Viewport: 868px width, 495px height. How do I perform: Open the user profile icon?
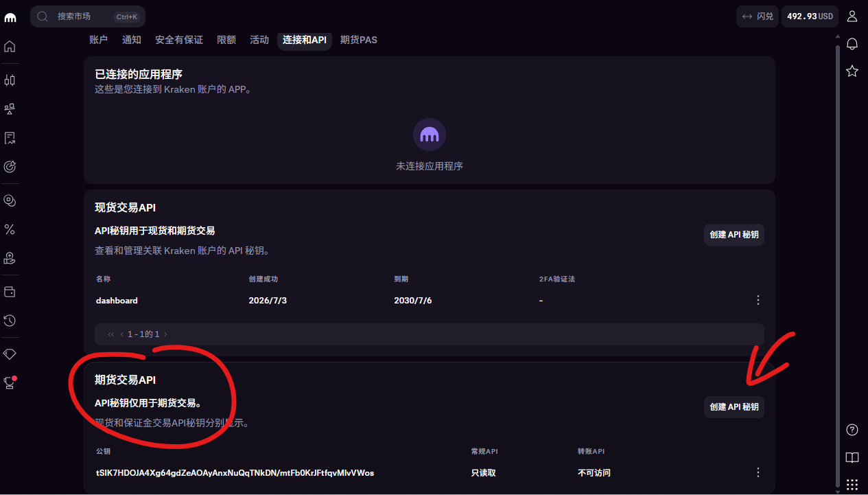click(852, 16)
